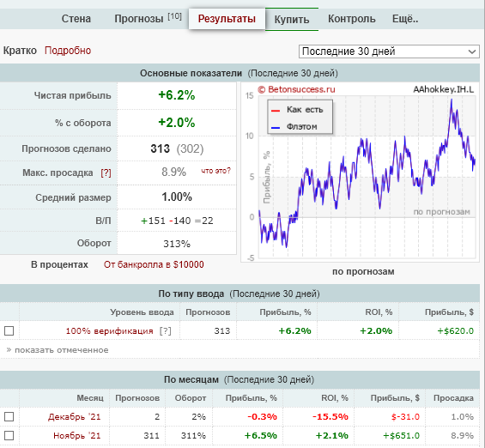Select the Результаты tab
This screenshot has height=448, width=485.
[227, 19]
